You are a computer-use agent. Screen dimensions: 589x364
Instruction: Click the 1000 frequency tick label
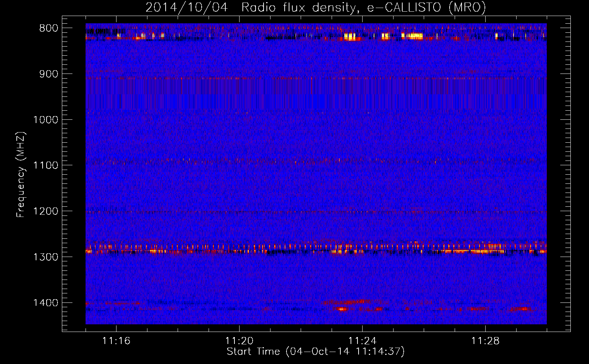pos(46,120)
